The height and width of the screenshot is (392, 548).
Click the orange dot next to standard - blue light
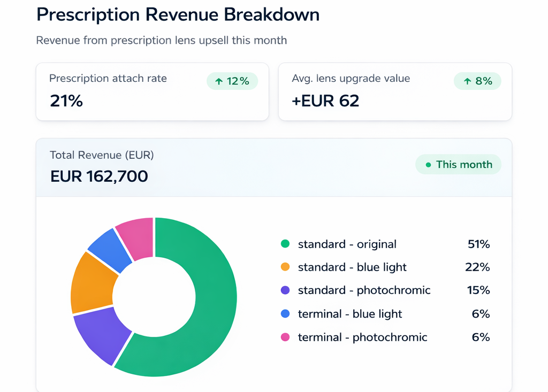click(284, 267)
